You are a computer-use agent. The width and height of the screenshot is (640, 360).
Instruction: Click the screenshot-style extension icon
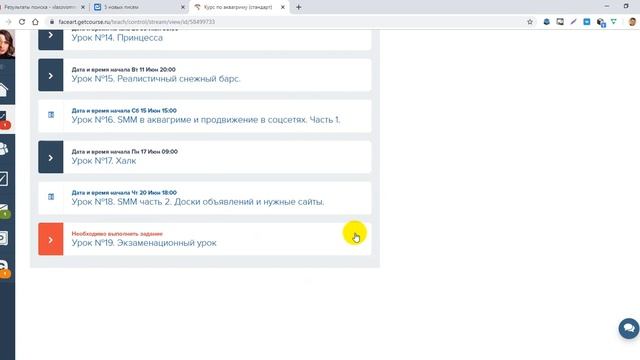(560, 22)
